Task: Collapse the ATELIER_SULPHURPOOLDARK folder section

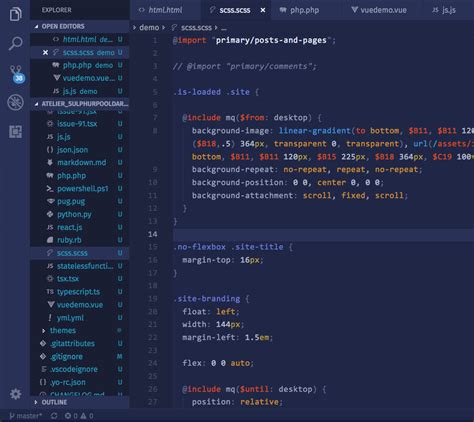Action: click(80, 104)
